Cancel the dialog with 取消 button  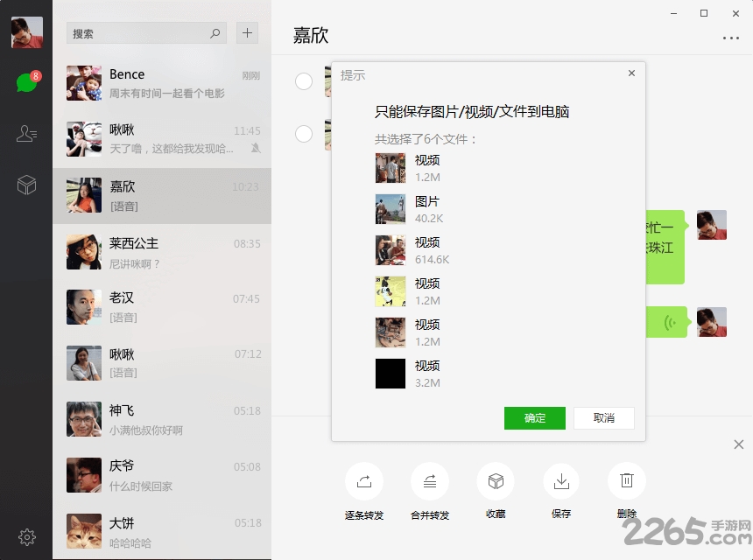[602, 418]
